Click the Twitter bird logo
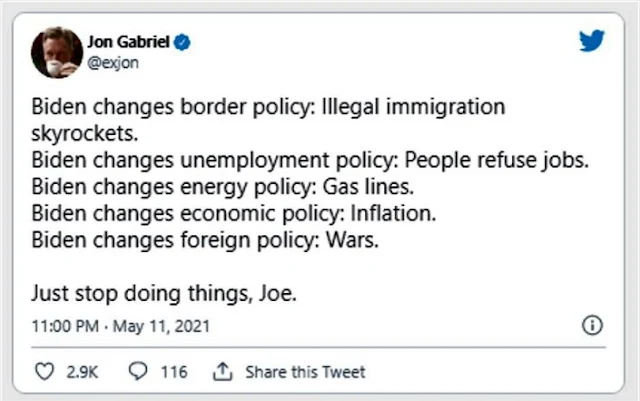The width and height of the screenshot is (640, 401). point(591,40)
